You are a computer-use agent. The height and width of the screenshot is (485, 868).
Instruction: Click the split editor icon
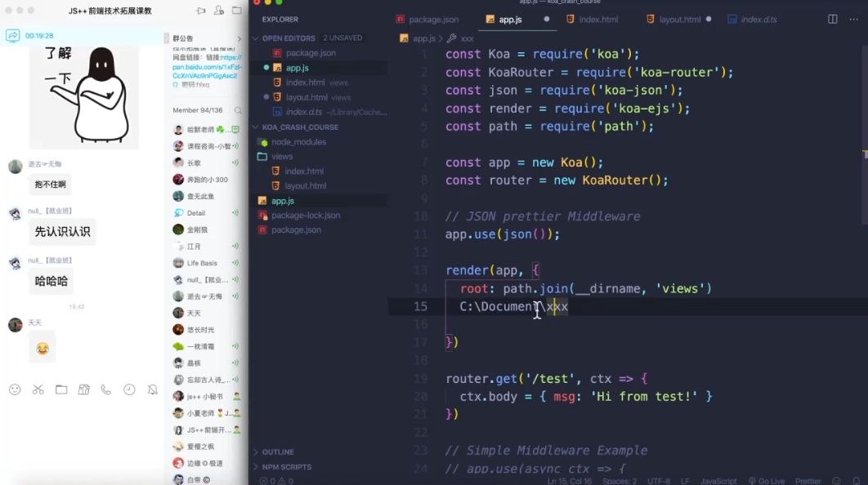tap(833, 20)
